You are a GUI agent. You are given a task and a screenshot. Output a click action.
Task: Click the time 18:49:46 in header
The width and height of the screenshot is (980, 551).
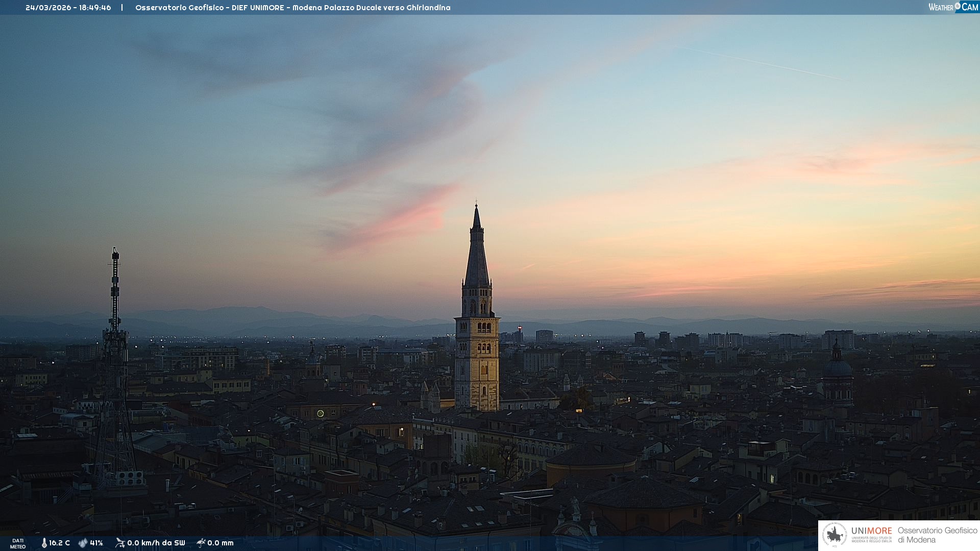[x=95, y=8]
